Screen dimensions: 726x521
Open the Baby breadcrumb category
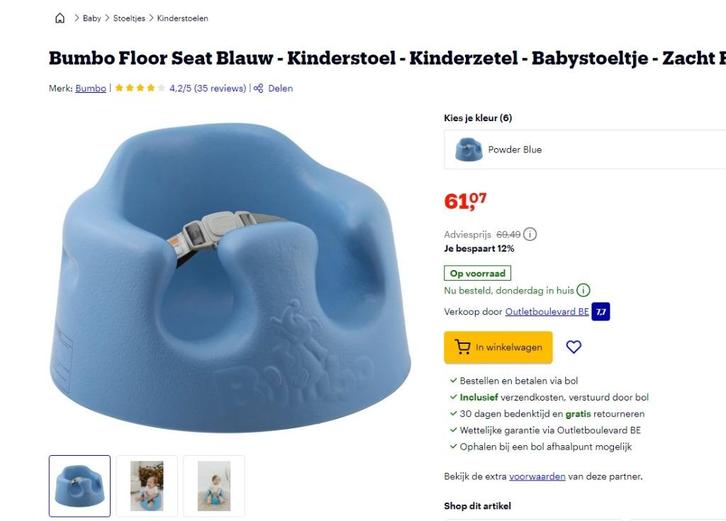(91, 18)
